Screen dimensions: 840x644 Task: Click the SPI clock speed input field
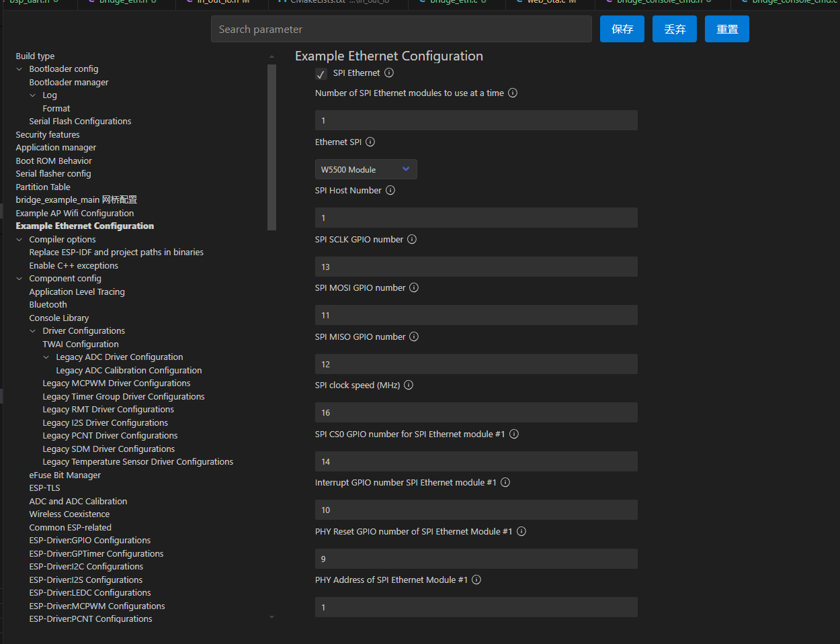[476, 412]
